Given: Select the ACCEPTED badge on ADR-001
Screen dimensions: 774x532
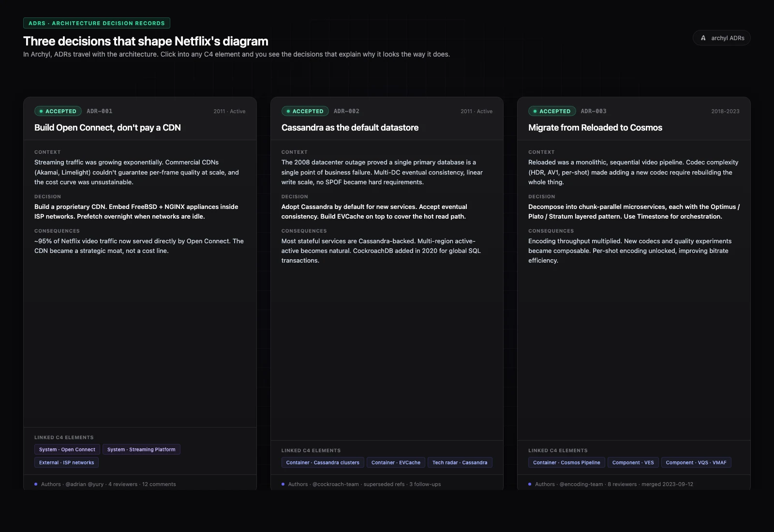Looking at the screenshot, I should coord(58,111).
